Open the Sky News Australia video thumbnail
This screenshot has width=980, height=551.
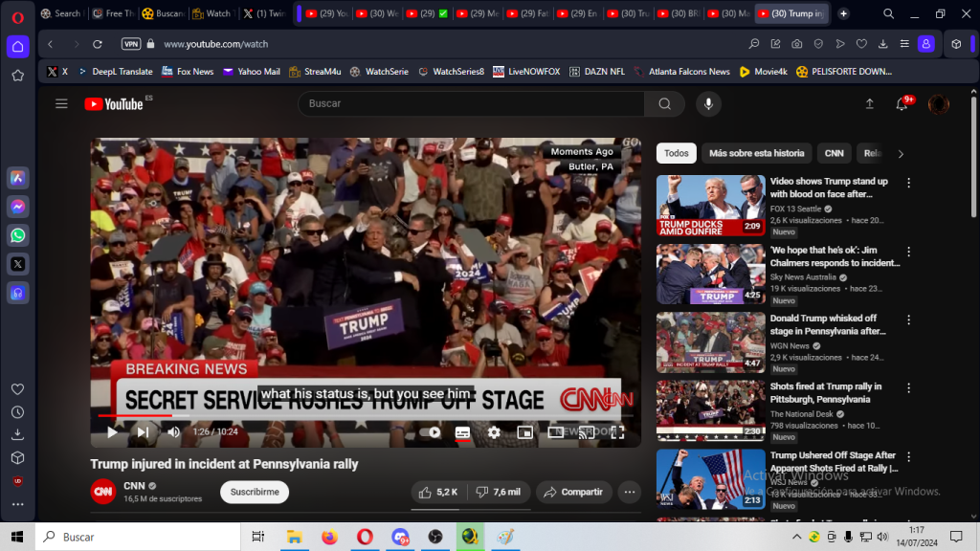click(x=711, y=275)
